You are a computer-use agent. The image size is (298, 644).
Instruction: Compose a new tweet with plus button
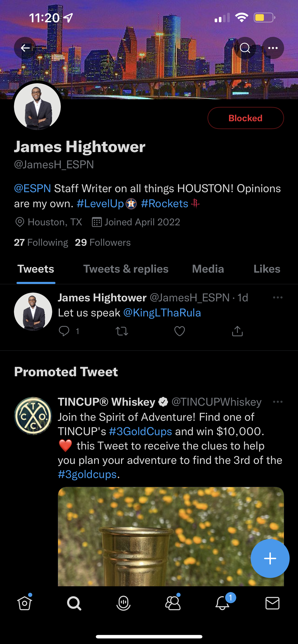[270, 558]
